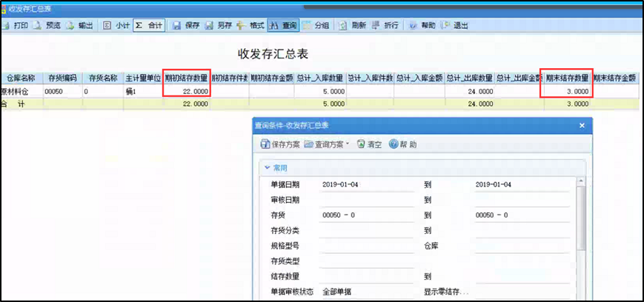Collapse the 常用 section in query dialog
644x302 pixels.
[268, 168]
